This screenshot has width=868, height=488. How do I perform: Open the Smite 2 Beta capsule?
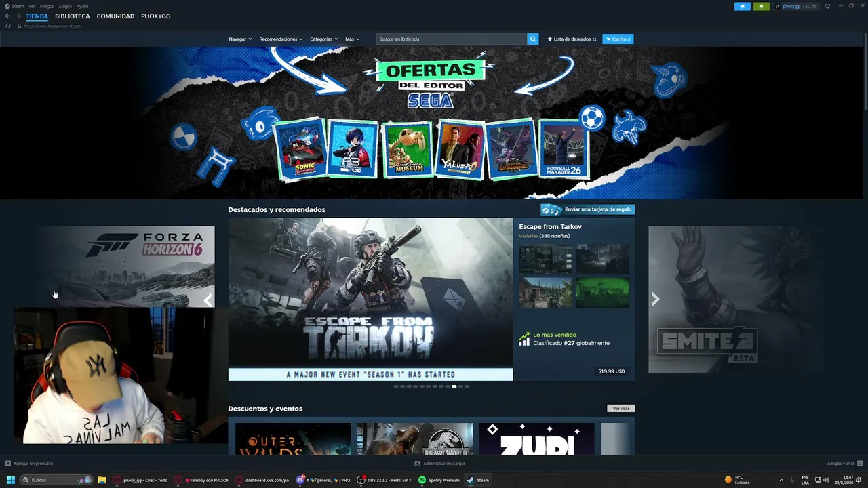[736, 299]
